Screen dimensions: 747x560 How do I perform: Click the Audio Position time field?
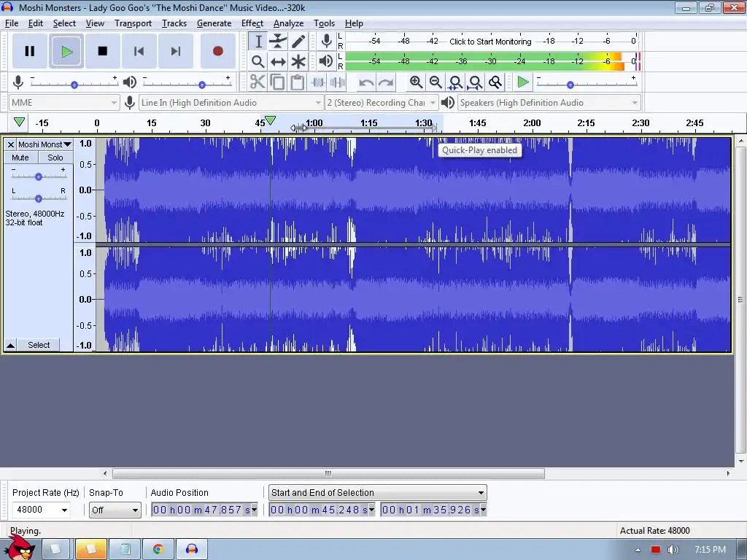tap(204, 510)
